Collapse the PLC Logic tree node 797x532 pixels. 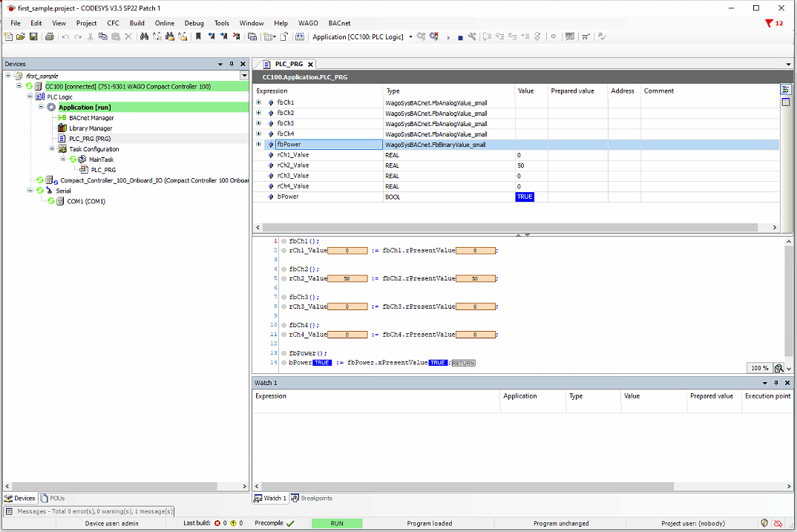[30, 96]
